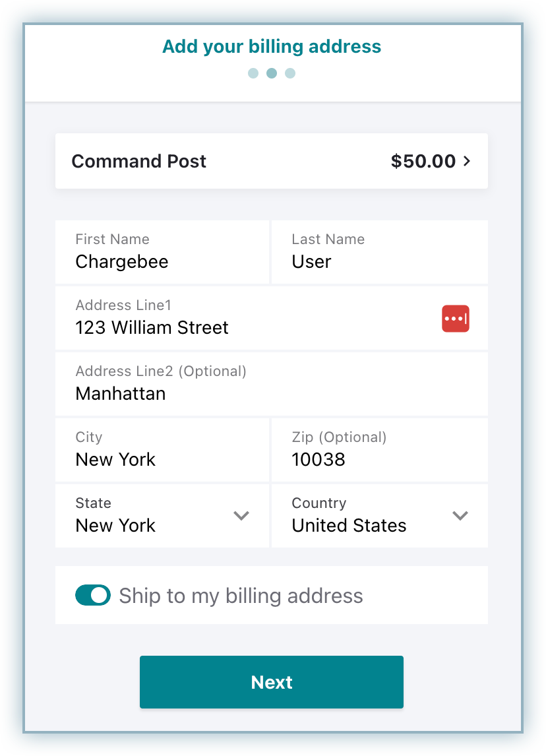
Task: Click the chevron arrow beside $50.00
Action: tap(467, 161)
